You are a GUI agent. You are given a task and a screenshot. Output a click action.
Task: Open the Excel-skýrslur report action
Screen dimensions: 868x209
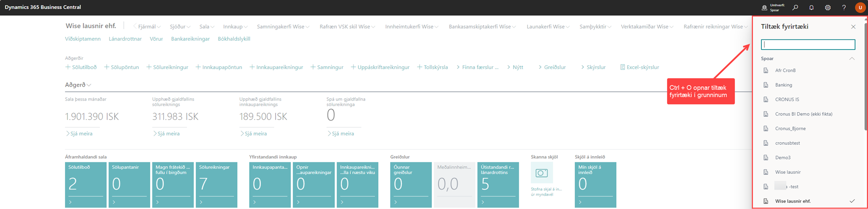pyautogui.click(x=640, y=67)
